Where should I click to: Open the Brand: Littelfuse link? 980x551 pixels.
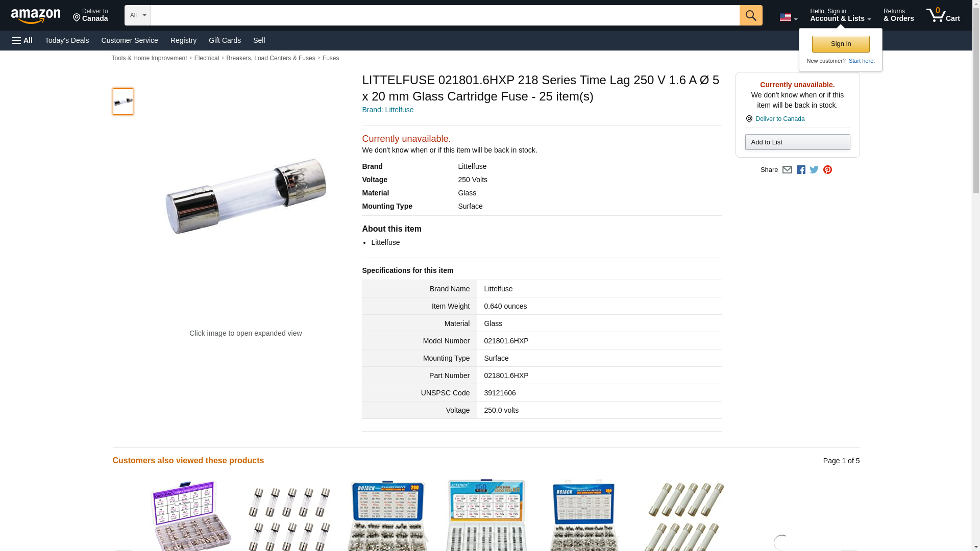tap(387, 110)
